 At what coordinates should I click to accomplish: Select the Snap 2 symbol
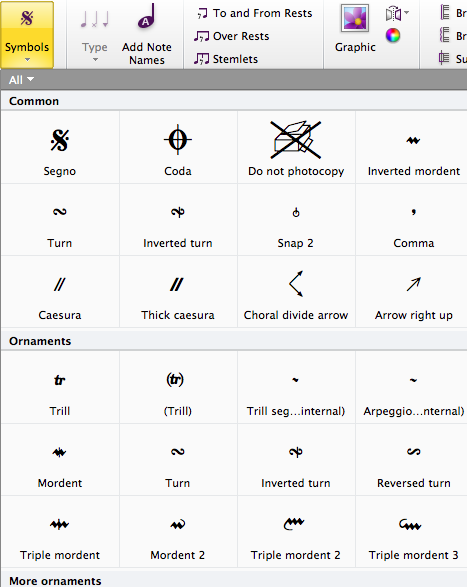coord(296,219)
